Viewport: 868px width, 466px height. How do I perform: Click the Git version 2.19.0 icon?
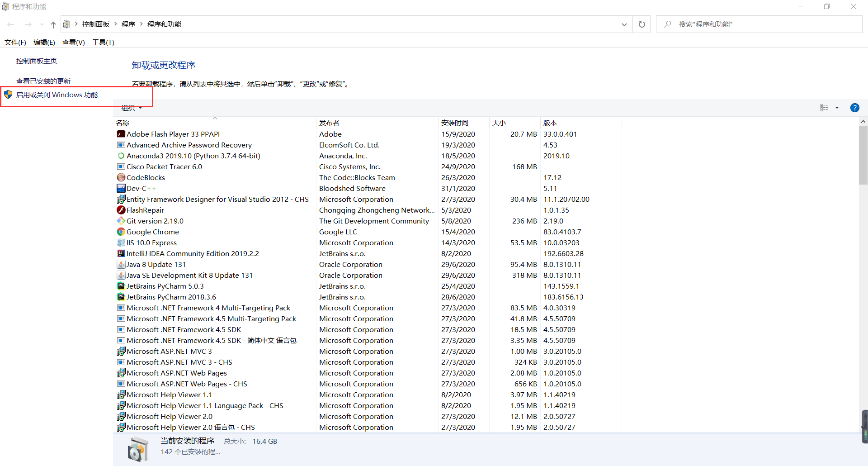pos(121,221)
